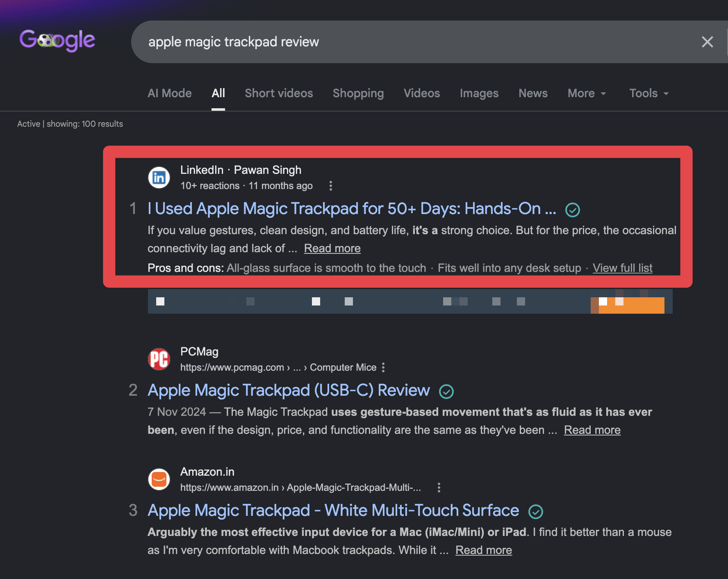The height and width of the screenshot is (579, 728).
Task: Expand the Tools dropdown
Action: tap(649, 93)
